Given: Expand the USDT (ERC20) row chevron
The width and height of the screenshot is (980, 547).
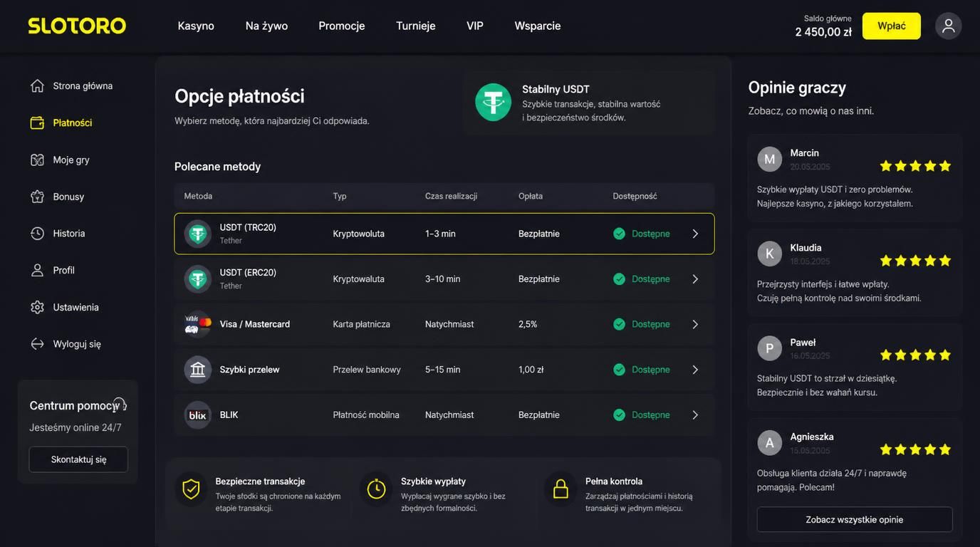Looking at the screenshot, I should coord(696,279).
